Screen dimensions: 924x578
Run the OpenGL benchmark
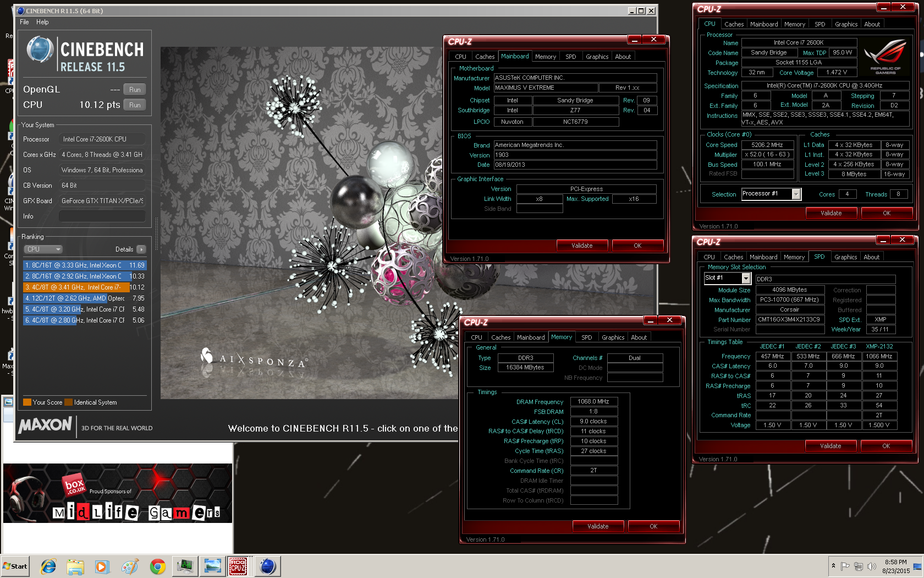[135, 90]
